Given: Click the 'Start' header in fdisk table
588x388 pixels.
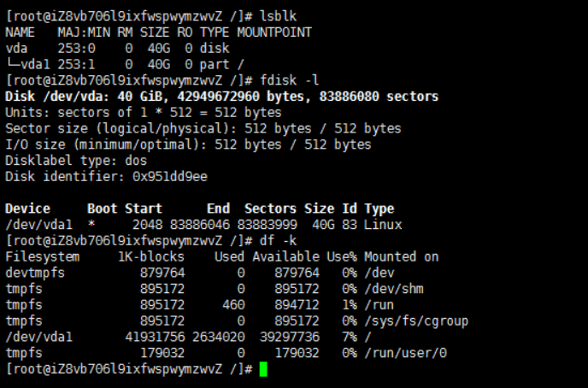Looking at the screenshot, I should click(144, 209).
